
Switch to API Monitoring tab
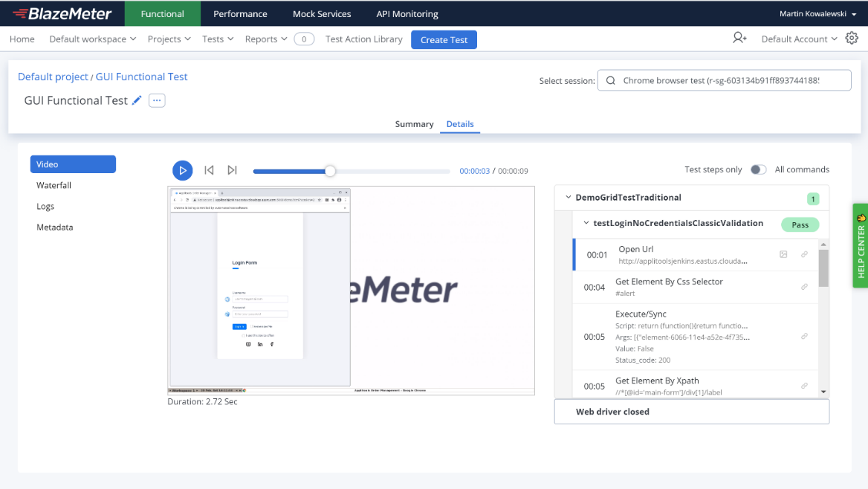point(407,13)
